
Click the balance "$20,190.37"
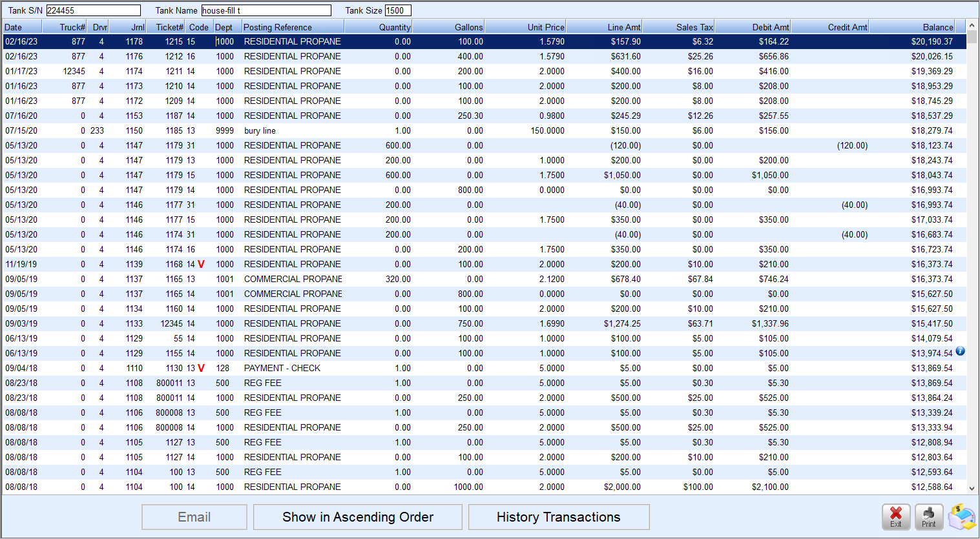[x=932, y=41]
